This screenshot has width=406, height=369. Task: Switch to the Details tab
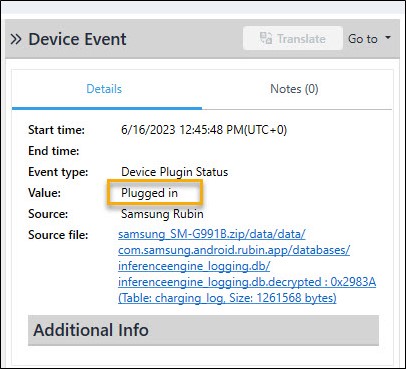tap(104, 89)
